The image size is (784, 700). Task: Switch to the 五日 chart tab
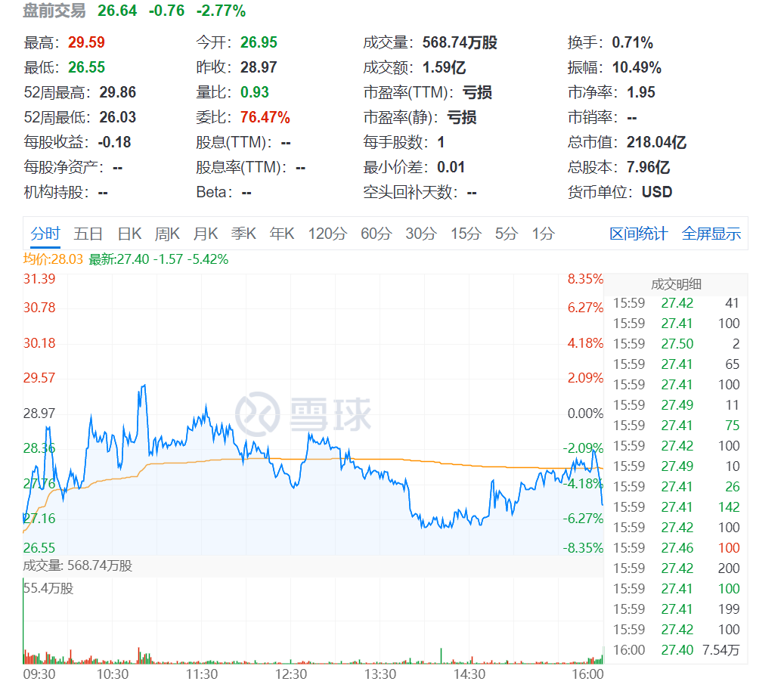coord(89,234)
